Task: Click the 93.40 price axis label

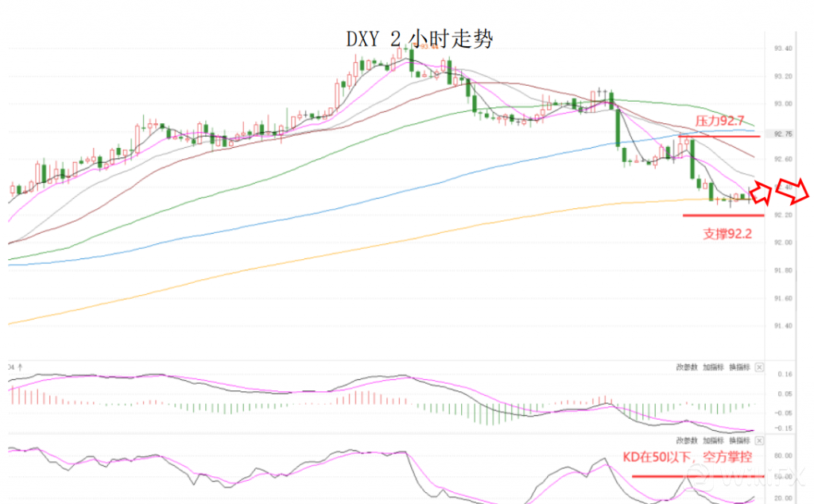Action: tap(782, 49)
